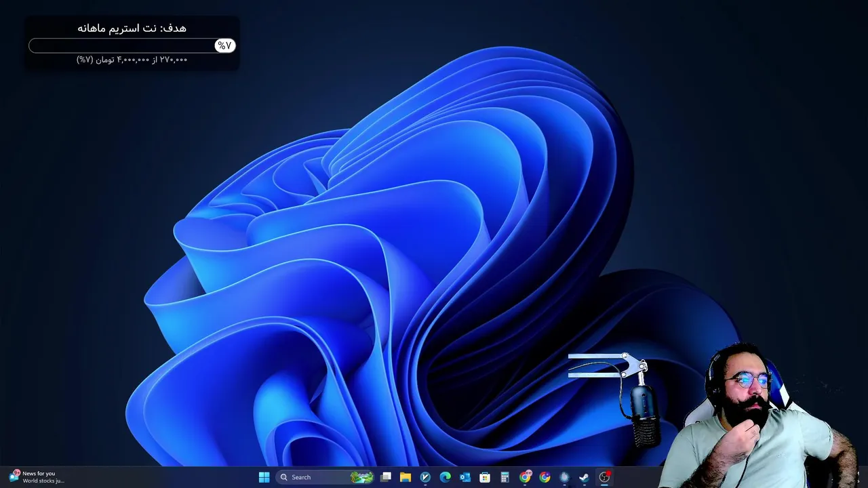868x488 pixels.
Task: Open the second Chrome icon in the taskbar
Action: pyautogui.click(x=545, y=477)
